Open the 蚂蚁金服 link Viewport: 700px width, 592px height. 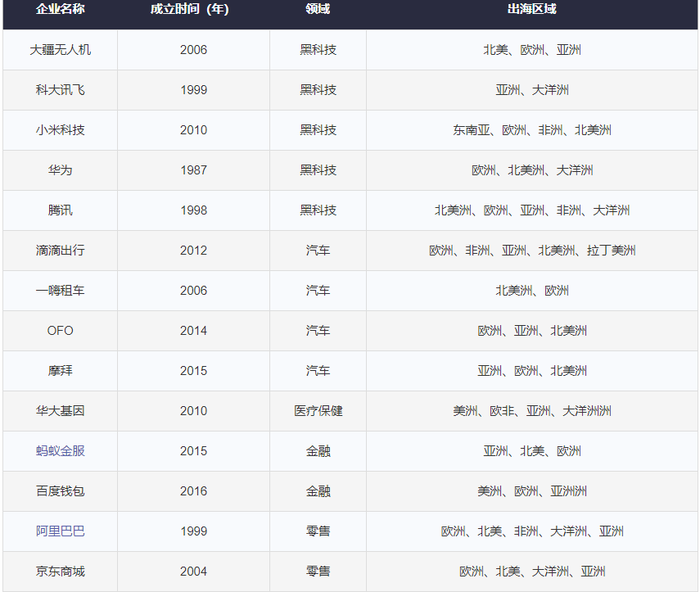pyautogui.click(x=61, y=451)
